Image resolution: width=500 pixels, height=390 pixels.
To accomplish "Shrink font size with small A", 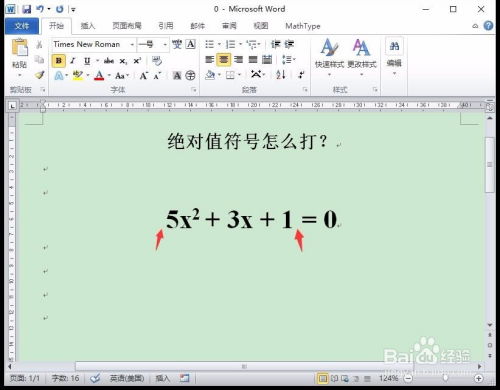I will 157,76.
